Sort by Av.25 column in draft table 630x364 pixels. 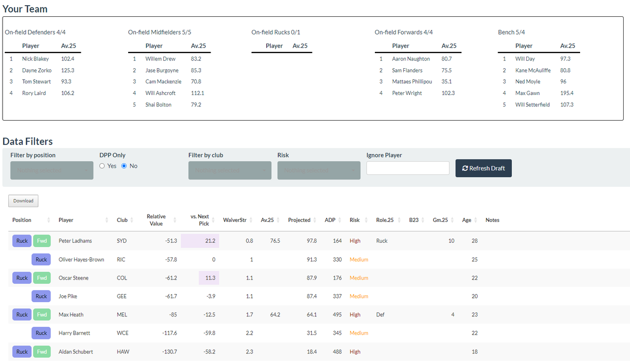tap(271, 220)
